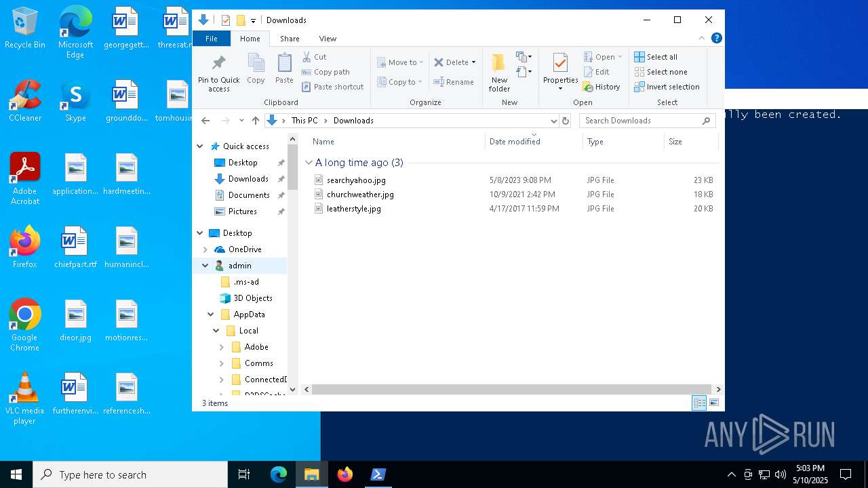
Task: Expand Adobe folder tree node
Action: pyautogui.click(x=222, y=347)
